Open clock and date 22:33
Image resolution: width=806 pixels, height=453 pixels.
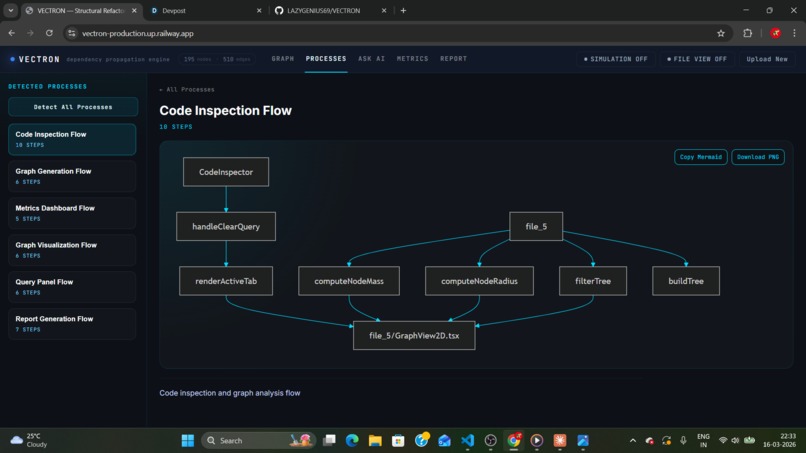click(779, 440)
